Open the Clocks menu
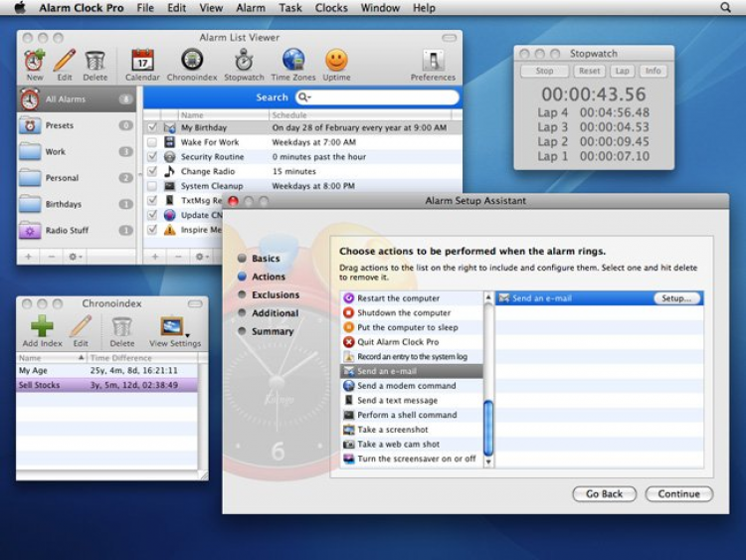 point(331,8)
